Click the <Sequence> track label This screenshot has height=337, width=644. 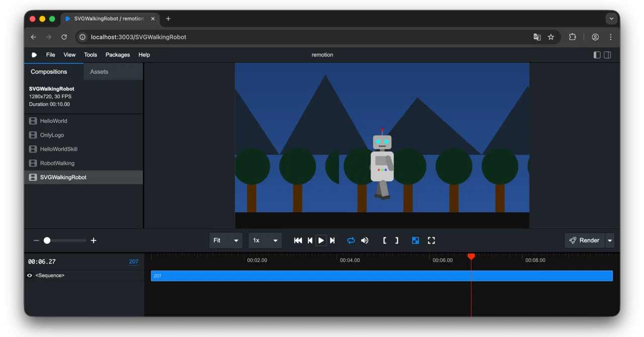tap(50, 276)
